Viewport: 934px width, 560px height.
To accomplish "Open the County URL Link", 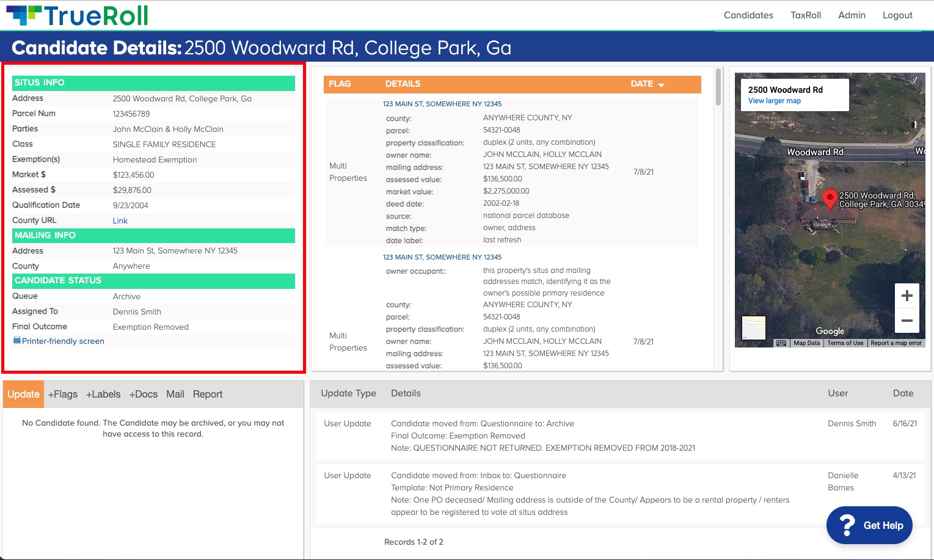I will [x=120, y=220].
